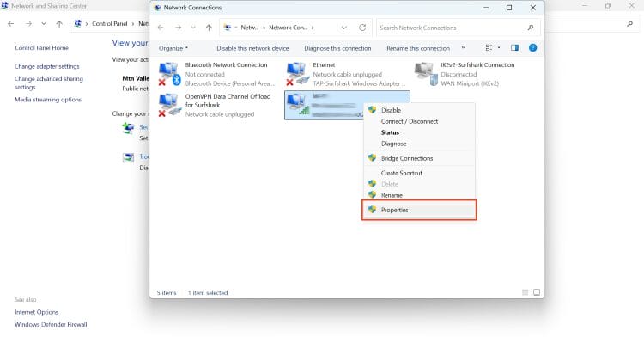Click Disable this network device
This screenshot has height=337, width=644.
pyautogui.click(x=252, y=48)
